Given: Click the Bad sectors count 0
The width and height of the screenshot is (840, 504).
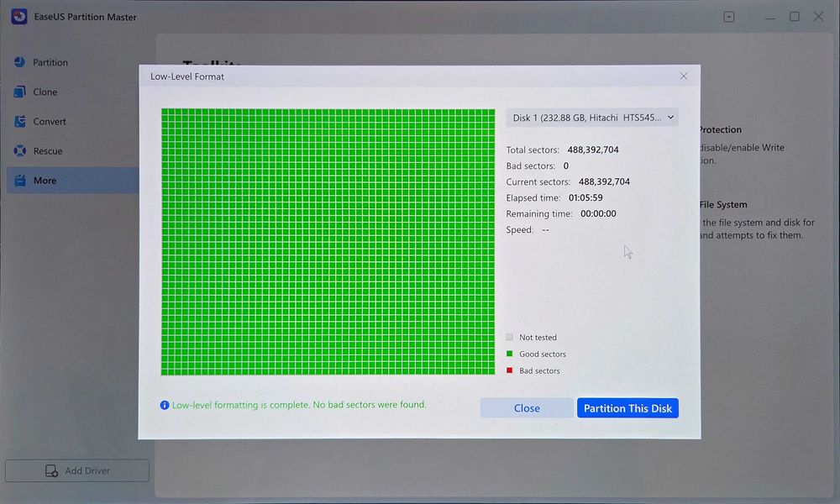Looking at the screenshot, I should [565, 165].
